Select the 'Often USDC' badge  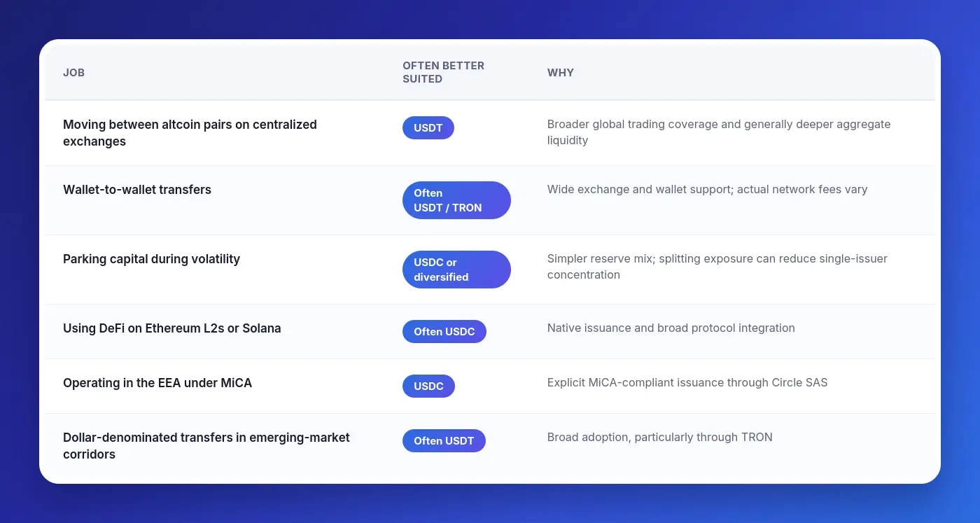444,332
